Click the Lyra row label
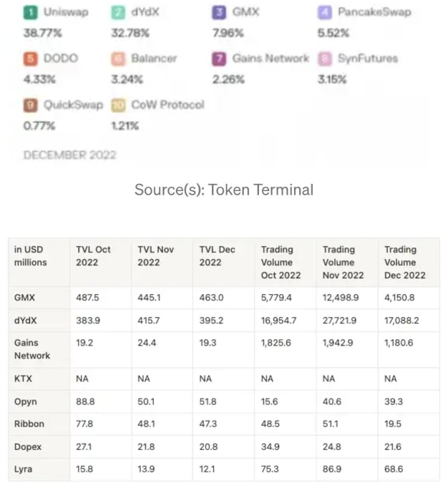 click(23, 469)
